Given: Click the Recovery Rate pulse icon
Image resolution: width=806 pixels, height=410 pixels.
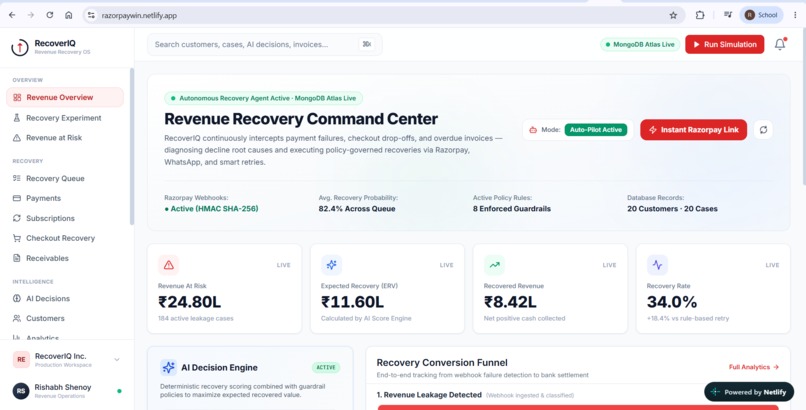Looking at the screenshot, I should coord(657,265).
